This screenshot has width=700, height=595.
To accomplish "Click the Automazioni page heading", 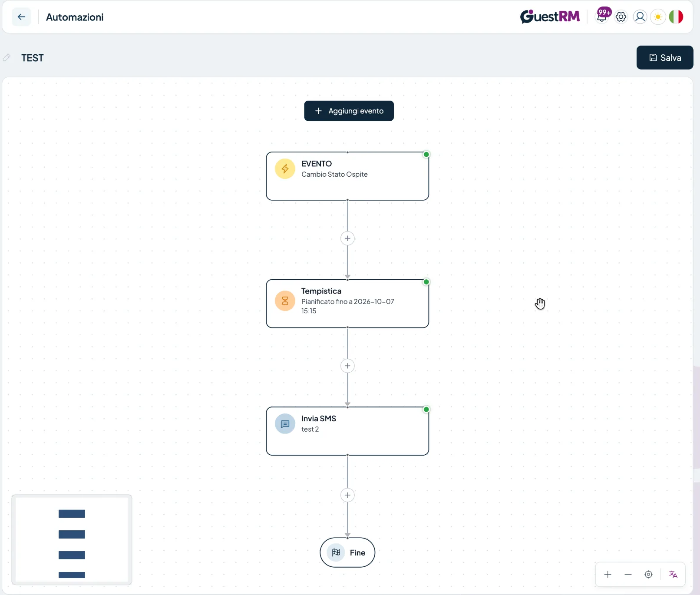I will [x=75, y=17].
